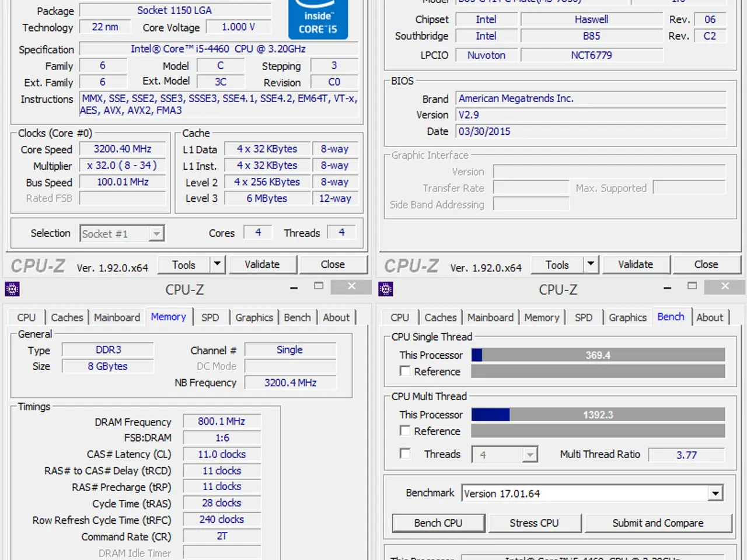Image resolution: width=747 pixels, height=560 pixels.
Task: Click the CPU-Z app icon in Bench window title bar
Action: click(386, 289)
